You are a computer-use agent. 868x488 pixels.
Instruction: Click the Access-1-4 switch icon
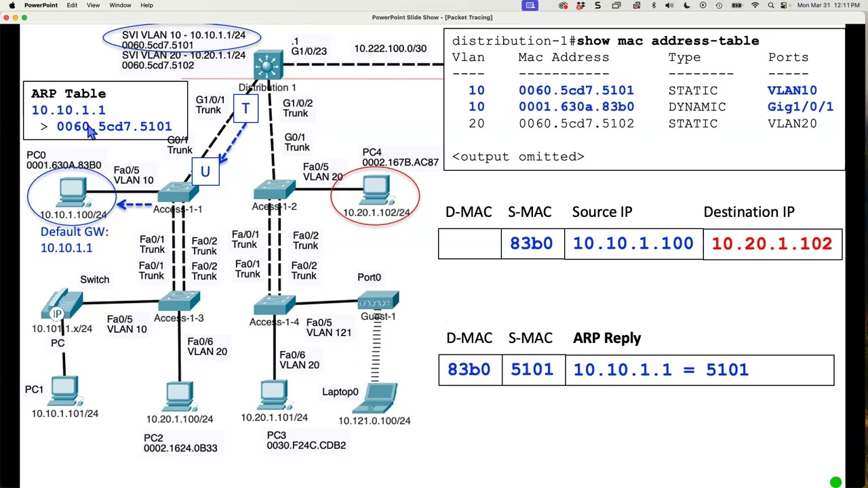click(274, 306)
